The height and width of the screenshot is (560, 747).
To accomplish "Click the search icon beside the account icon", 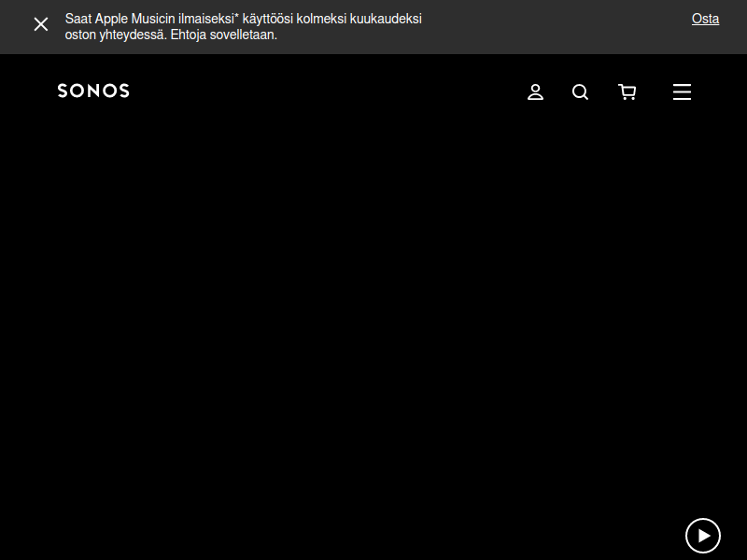I will (580, 91).
